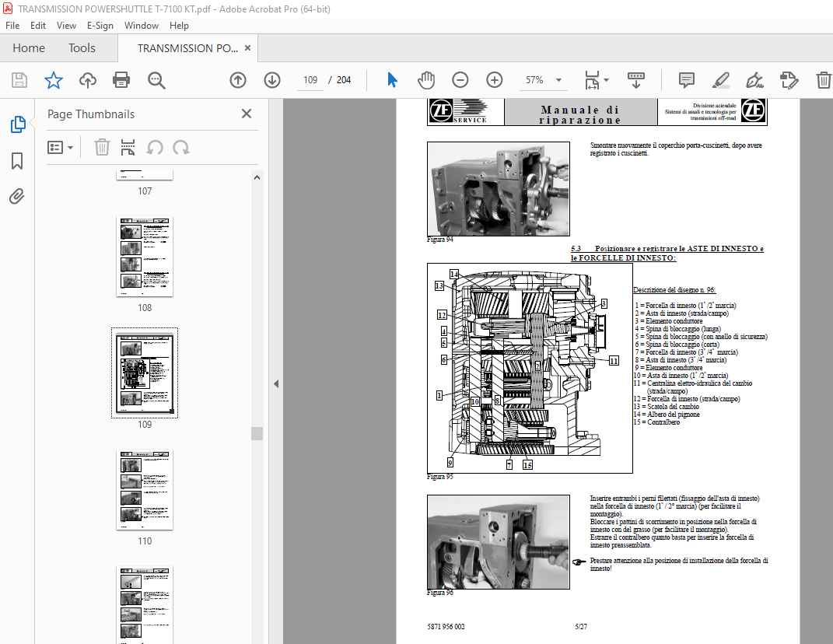Collapse the navigation pane arrow

pyautogui.click(x=276, y=383)
